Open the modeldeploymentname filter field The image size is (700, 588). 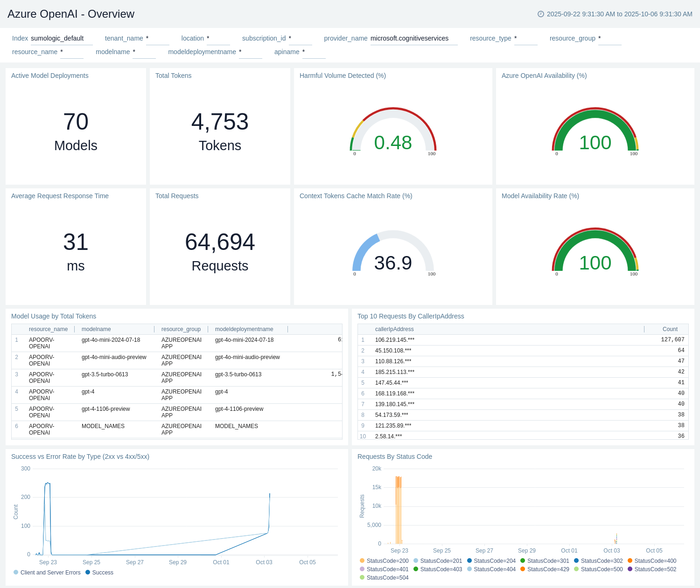click(250, 52)
